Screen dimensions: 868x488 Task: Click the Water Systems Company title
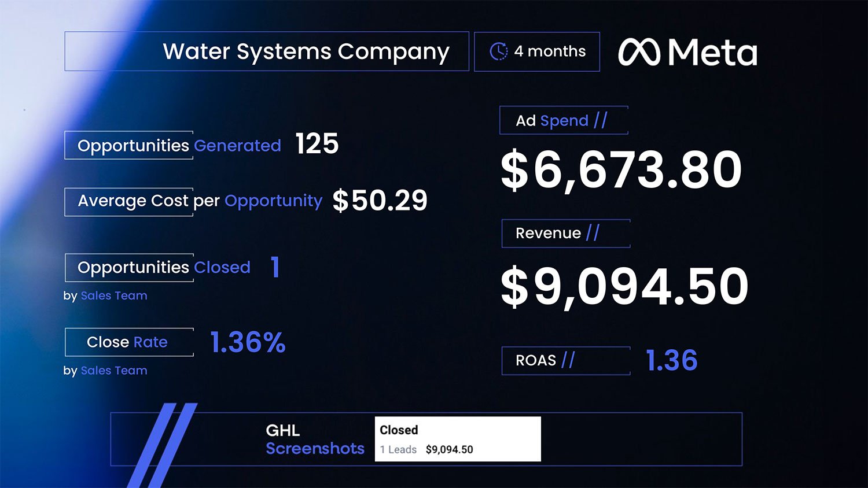tap(306, 51)
